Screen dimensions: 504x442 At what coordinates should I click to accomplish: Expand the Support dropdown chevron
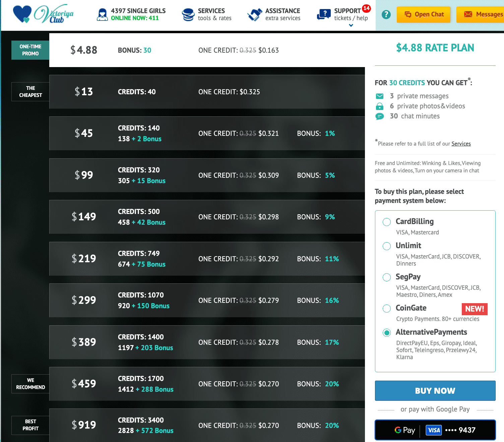(x=351, y=25)
